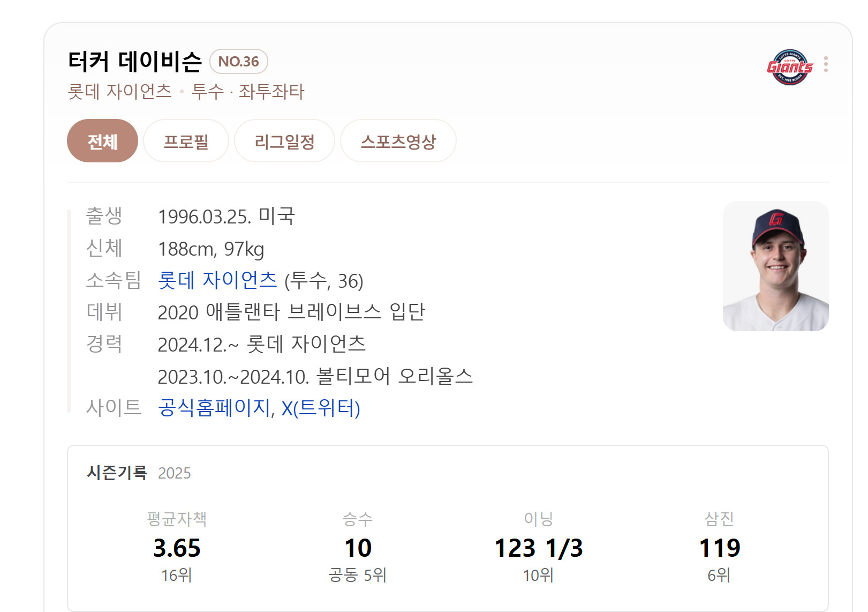The image size is (868, 612).
Task: Click the 이닝 123 1/3 stat
Action: [538, 547]
